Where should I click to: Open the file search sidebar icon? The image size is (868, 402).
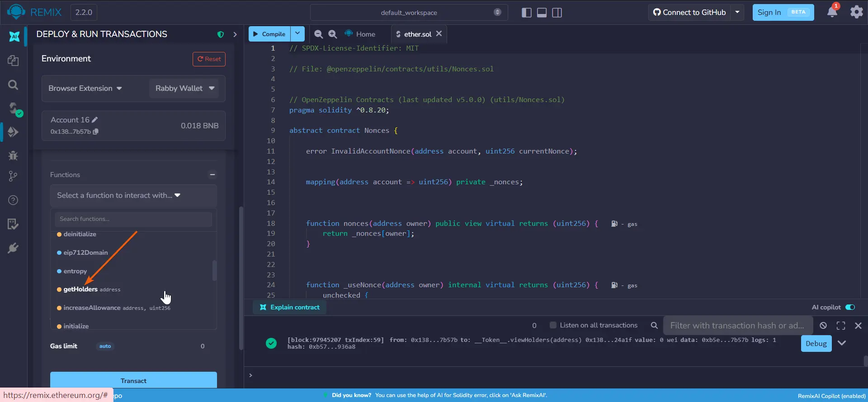[x=13, y=85]
